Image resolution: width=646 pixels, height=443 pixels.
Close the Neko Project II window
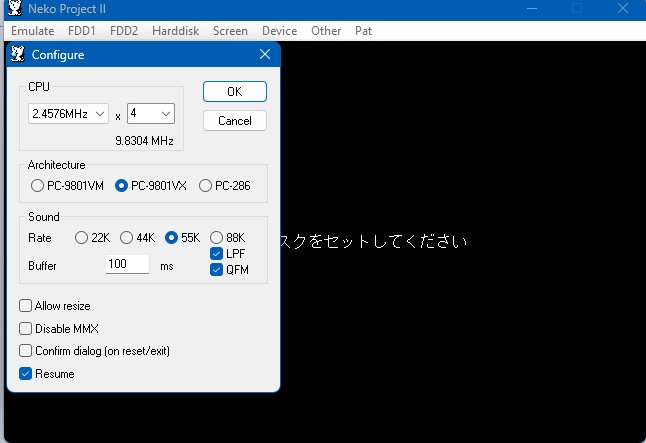click(623, 8)
